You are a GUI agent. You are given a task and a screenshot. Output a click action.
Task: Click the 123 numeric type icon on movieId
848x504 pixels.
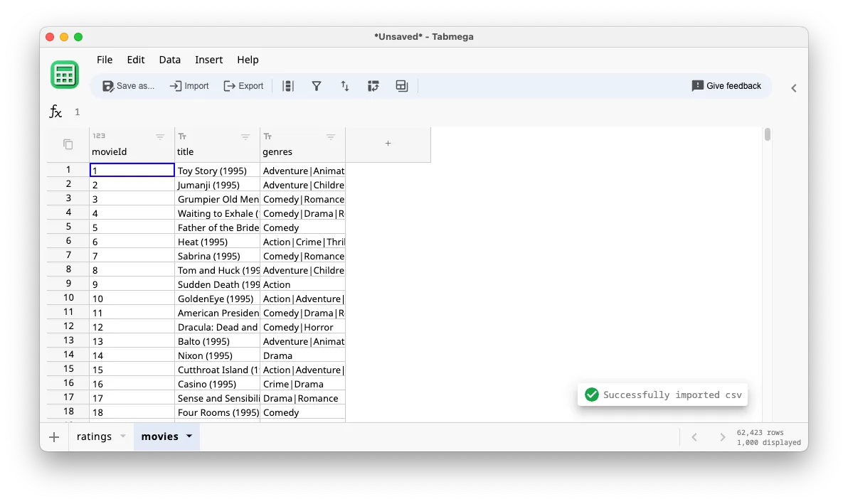click(x=97, y=135)
